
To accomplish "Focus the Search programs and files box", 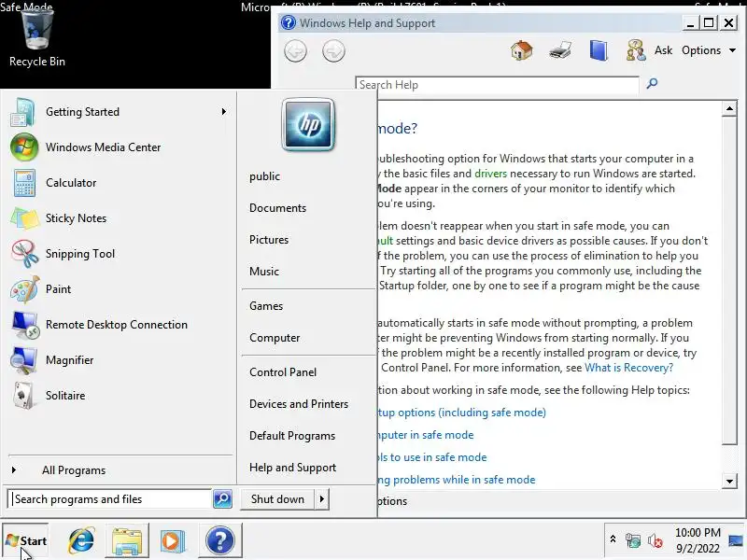I will click(110, 498).
